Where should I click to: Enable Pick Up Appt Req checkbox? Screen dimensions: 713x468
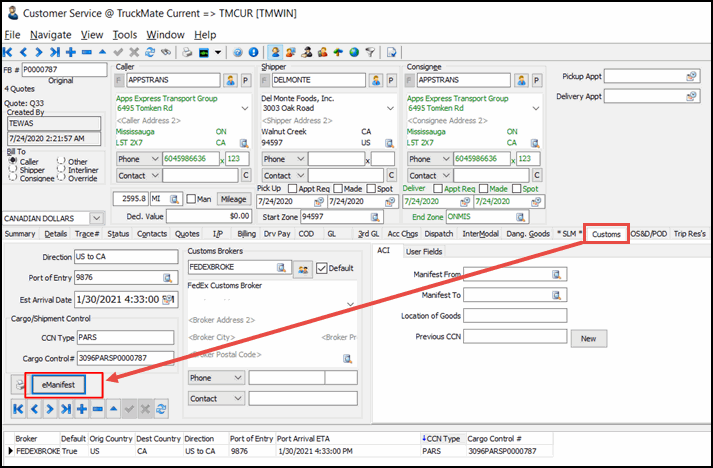click(292, 188)
